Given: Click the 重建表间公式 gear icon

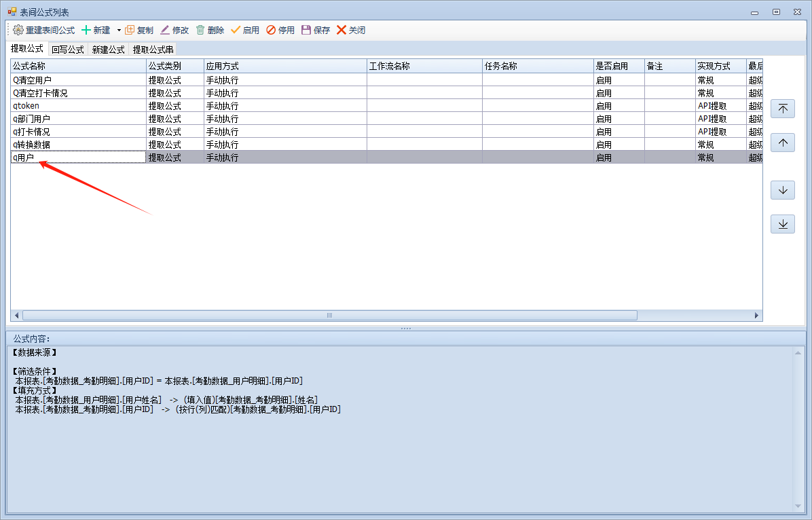Looking at the screenshot, I should (x=18, y=30).
